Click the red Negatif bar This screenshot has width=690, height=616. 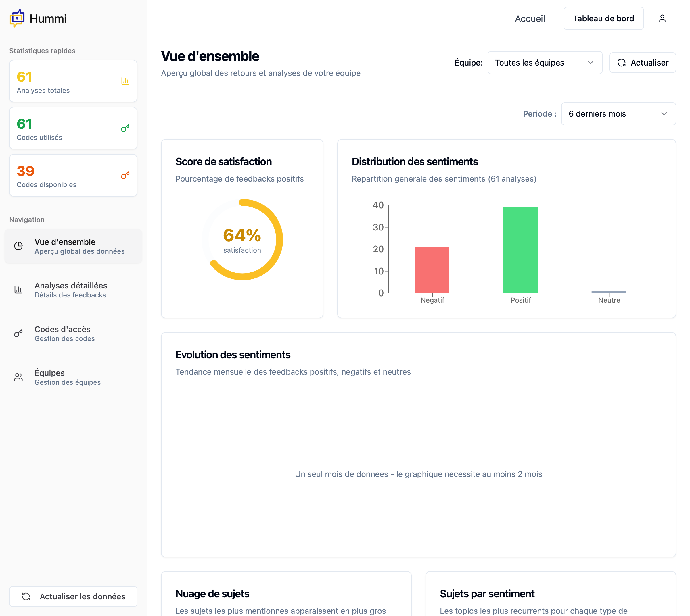click(x=432, y=270)
